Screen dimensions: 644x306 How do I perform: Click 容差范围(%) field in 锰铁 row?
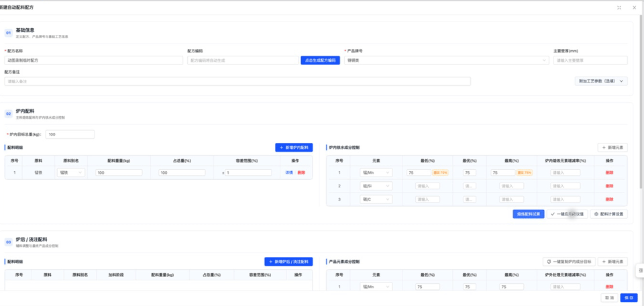pyautogui.click(x=248, y=173)
